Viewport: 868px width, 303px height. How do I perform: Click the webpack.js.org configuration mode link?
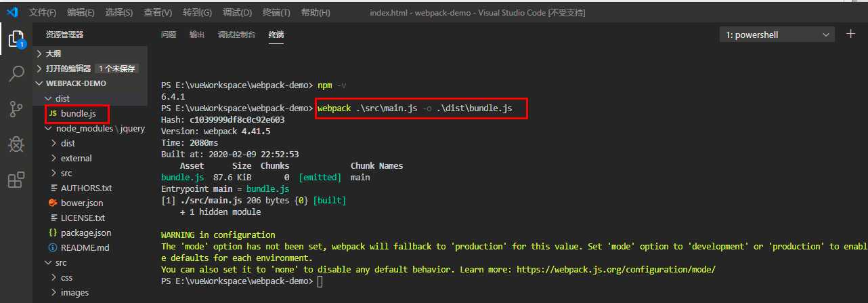[x=615, y=269]
